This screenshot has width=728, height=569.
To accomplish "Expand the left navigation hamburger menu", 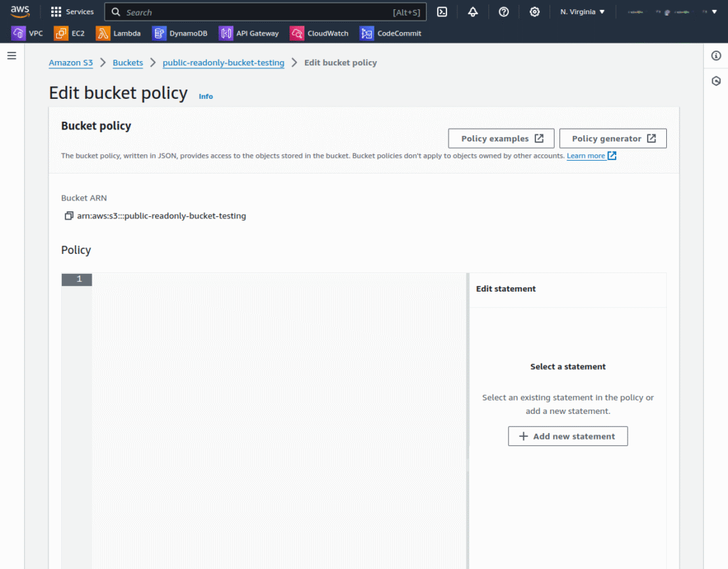I will pos(12,55).
